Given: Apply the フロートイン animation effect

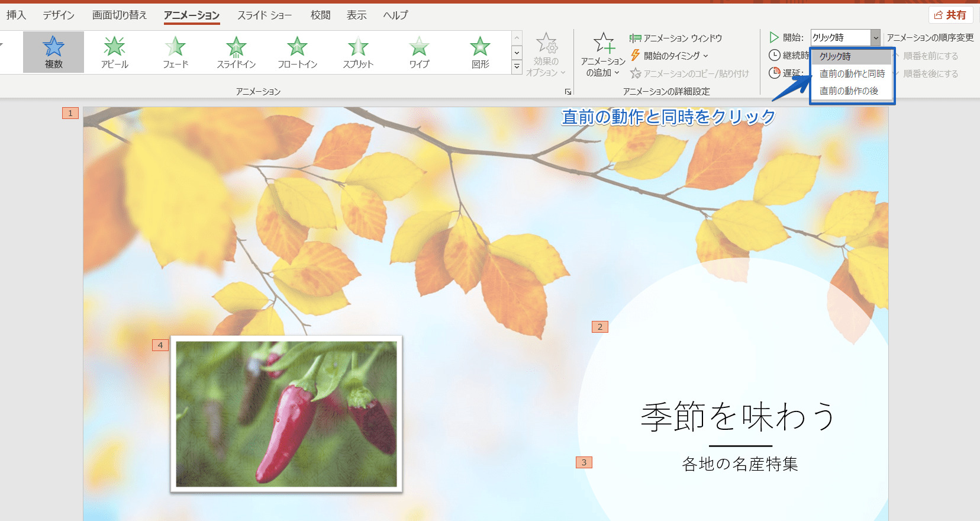Looking at the screenshot, I should coord(297,52).
